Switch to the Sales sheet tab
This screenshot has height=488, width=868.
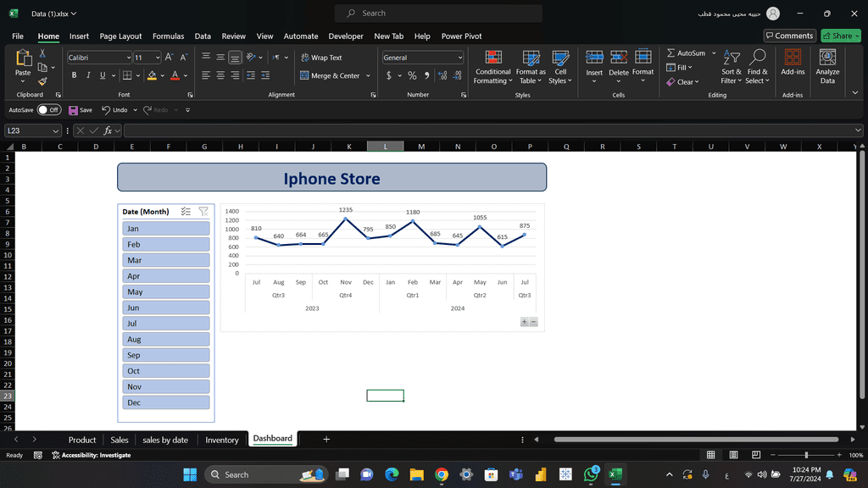pyautogui.click(x=119, y=440)
